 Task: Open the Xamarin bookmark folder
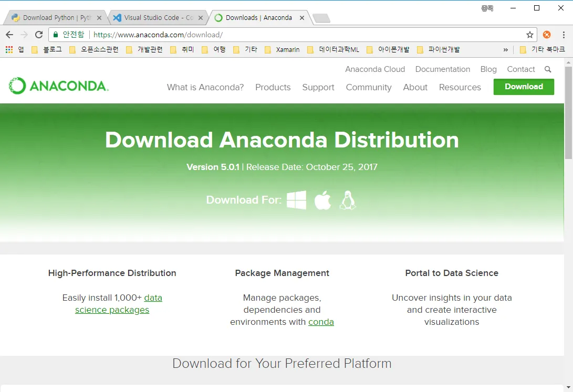pyautogui.click(x=282, y=49)
